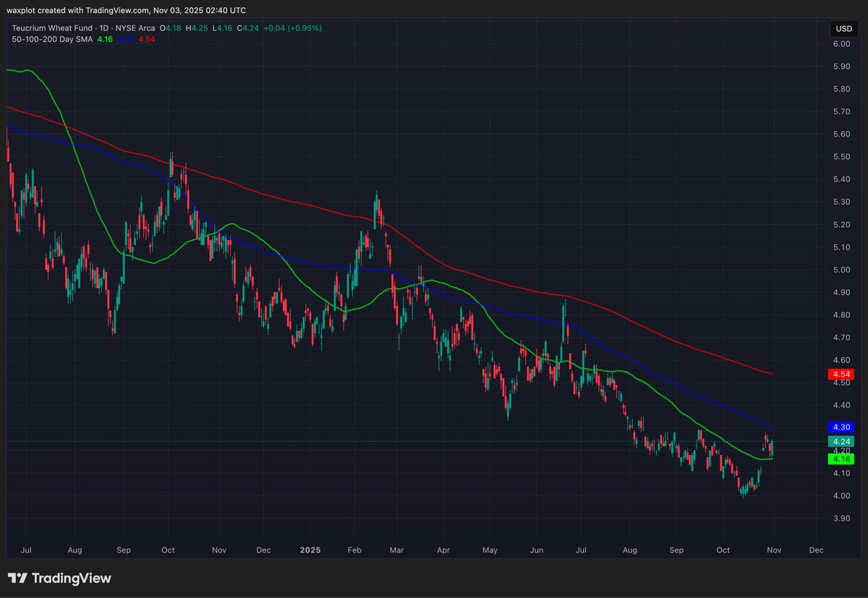Select the green 50-day SMA price label 4.16
This screenshot has height=598, width=868.
pyautogui.click(x=841, y=458)
